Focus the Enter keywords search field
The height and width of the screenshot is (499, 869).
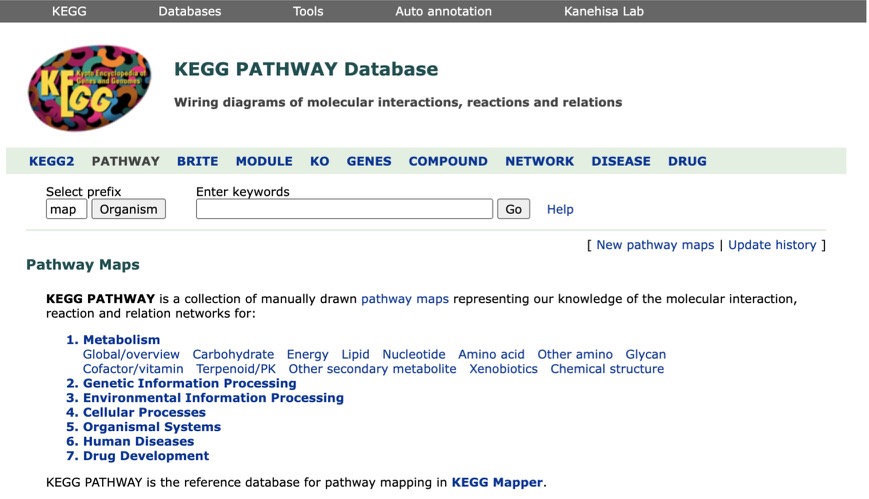click(x=344, y=209)
